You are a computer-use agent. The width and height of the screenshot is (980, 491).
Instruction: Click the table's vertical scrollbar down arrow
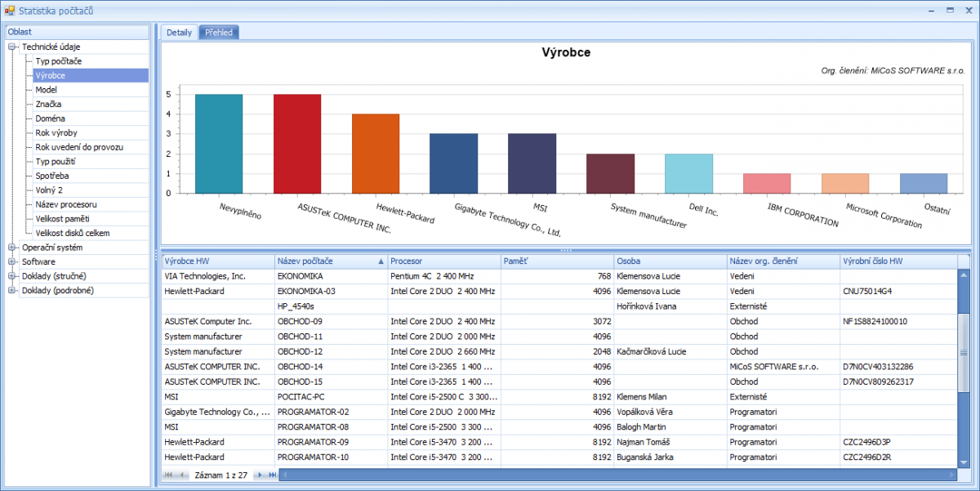[964, 462]
